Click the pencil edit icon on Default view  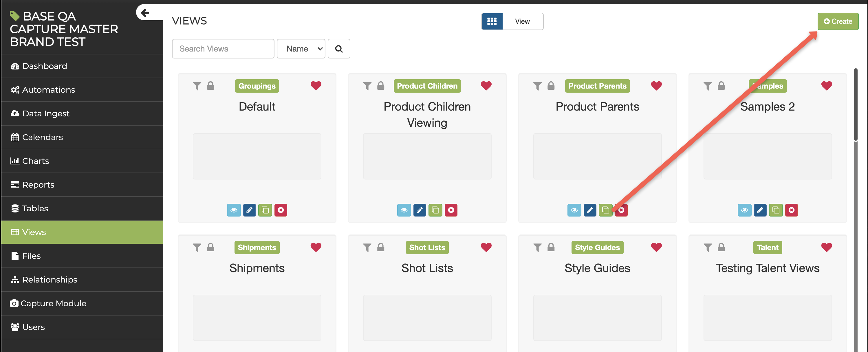(x=249, y=210)
